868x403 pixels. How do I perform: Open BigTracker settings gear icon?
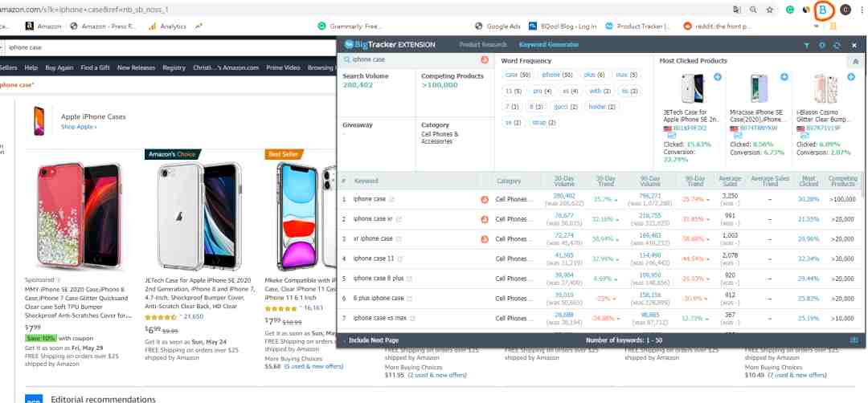coord(822,45)
